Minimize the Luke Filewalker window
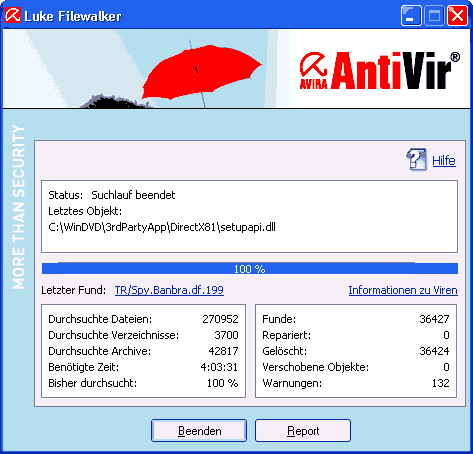473x454 pixels. [411, 15]
